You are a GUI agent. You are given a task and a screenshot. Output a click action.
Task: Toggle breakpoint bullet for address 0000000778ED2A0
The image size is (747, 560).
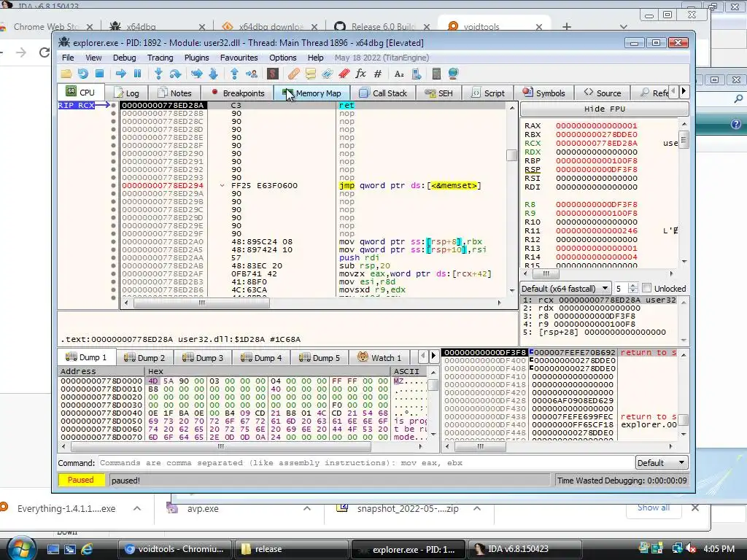tap(113, 242)
